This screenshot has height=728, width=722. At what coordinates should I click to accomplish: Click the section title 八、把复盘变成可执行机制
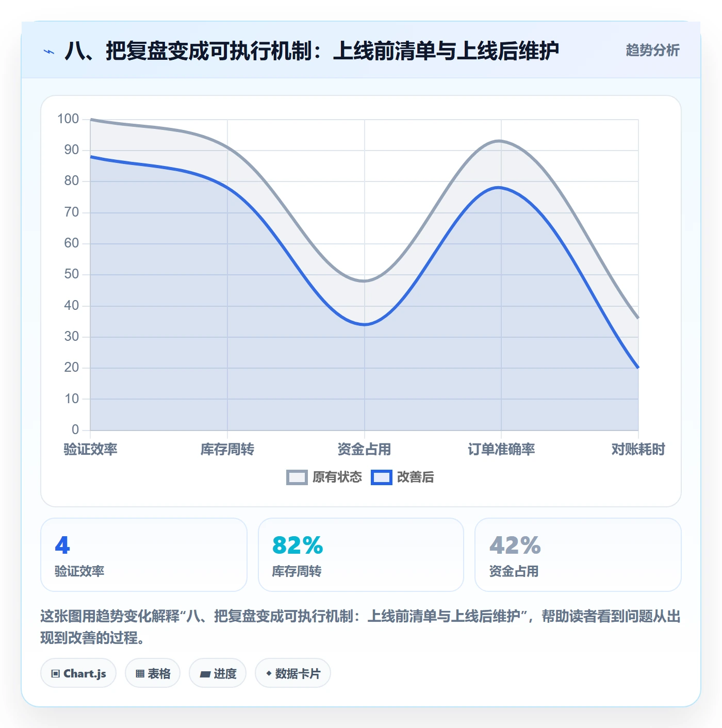pos(311,51)
